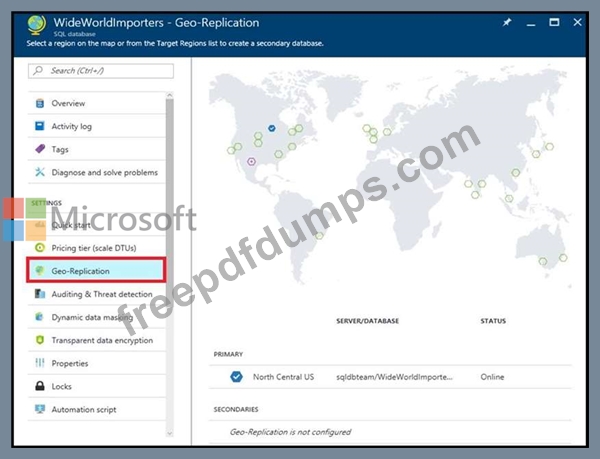Open the Overview menu item
The width and height of the screenshot is (600, 459).
[x=97, y=103]
